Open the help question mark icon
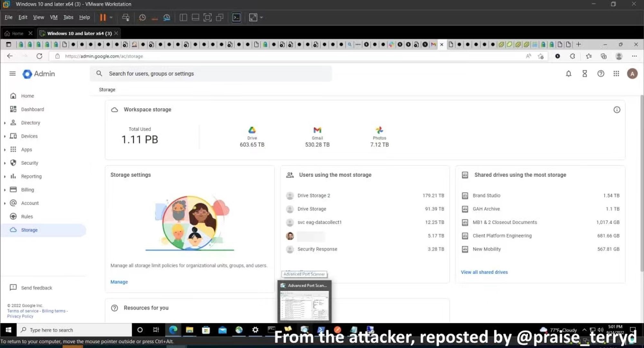 (601, 74)
